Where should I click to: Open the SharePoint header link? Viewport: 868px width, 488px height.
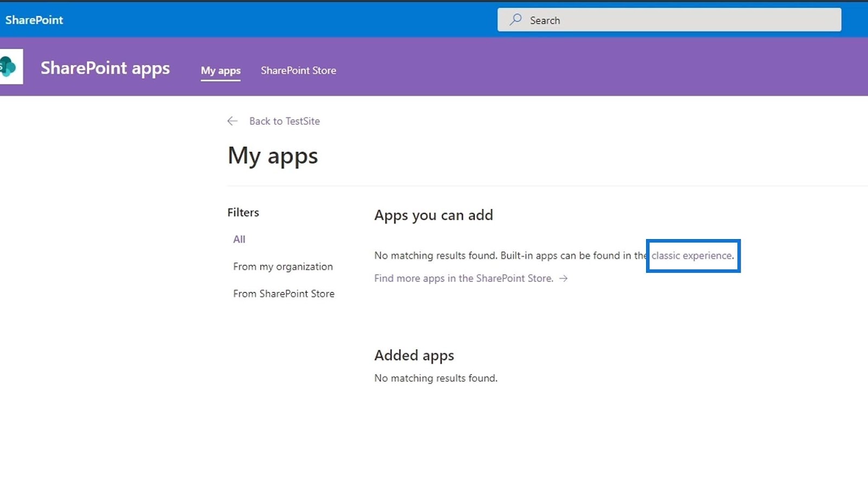click(34, 20)
